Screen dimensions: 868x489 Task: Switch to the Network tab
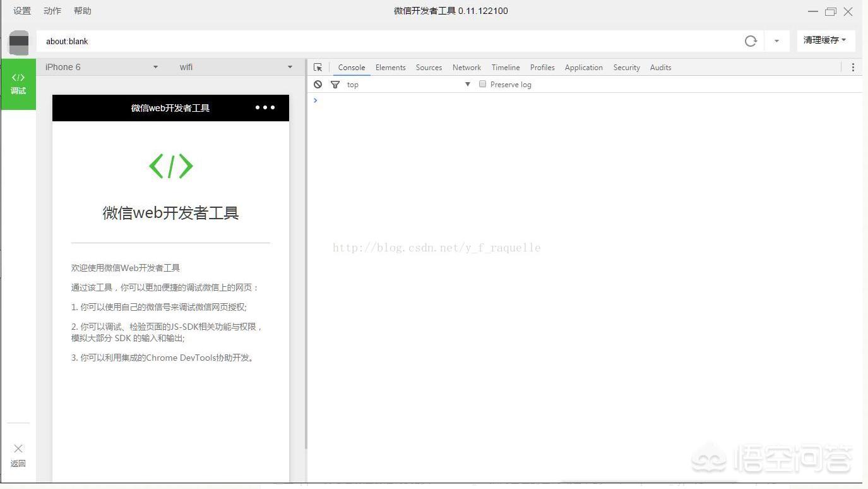coord(467,68)
